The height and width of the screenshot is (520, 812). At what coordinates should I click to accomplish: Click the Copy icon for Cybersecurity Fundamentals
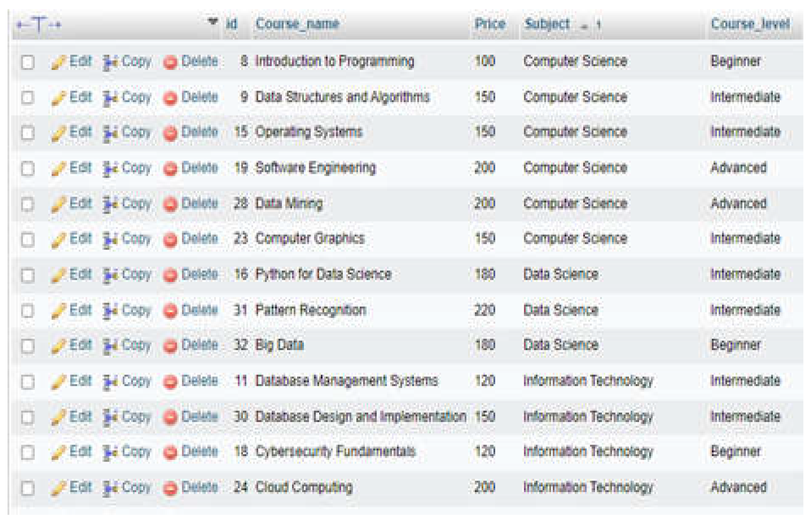click(110, 452)
